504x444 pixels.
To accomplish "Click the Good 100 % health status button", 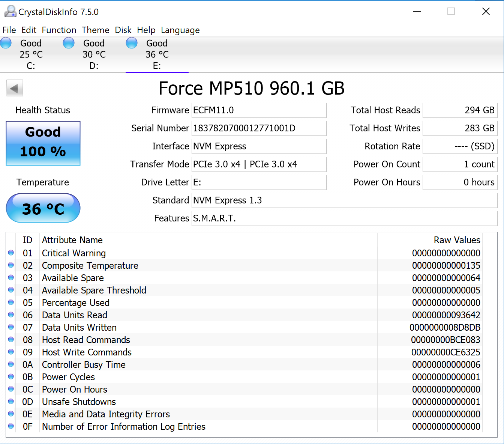I will pyautogui.click(x=43, y=143).
